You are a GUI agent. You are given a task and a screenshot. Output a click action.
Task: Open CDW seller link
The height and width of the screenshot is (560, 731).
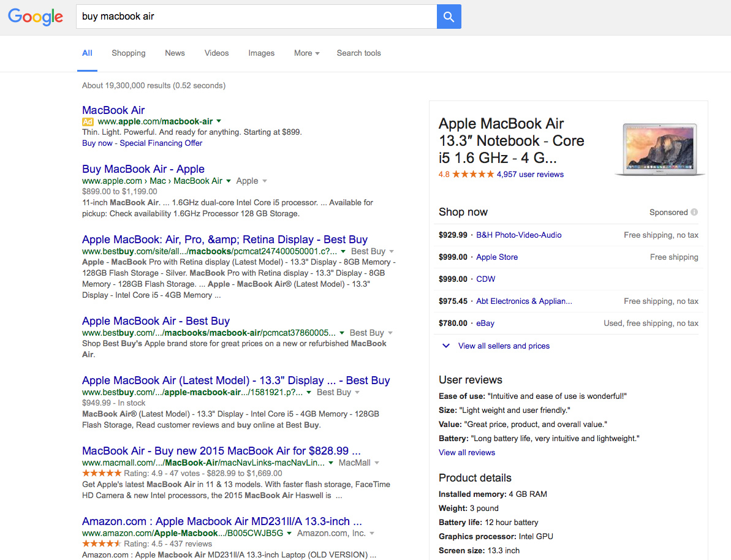486,279
